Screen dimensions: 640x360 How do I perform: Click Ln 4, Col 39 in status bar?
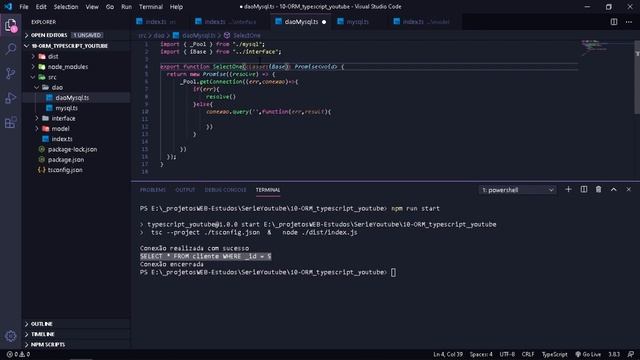click(448, 354)
